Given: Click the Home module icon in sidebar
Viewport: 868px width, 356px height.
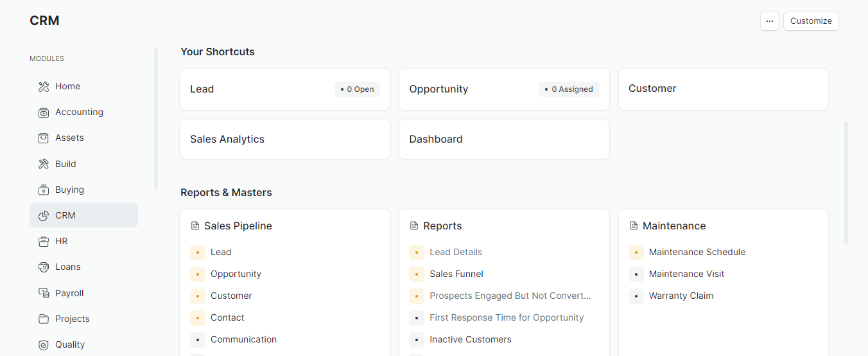Looking at the screenshot, I should click(x=44, y=87).
